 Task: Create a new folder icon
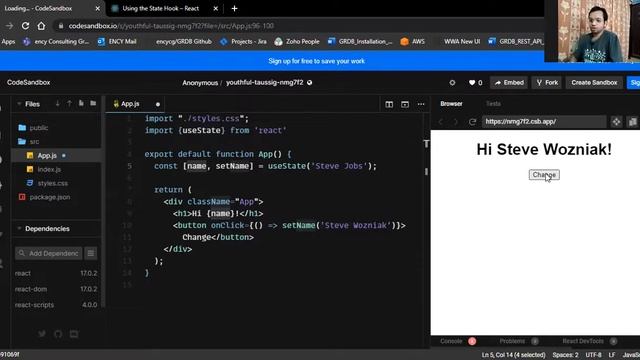click(93, 103)
